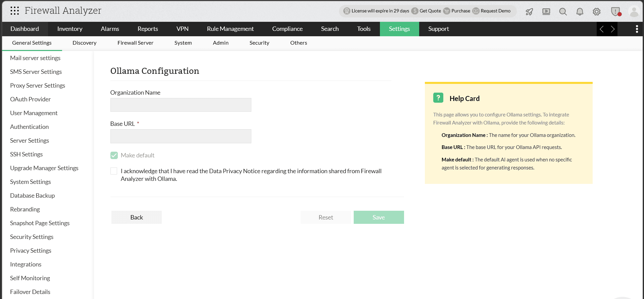Open SSH Settings in sidebar
The width and height of the screenshot is (644, 299).
click(27, 154)
